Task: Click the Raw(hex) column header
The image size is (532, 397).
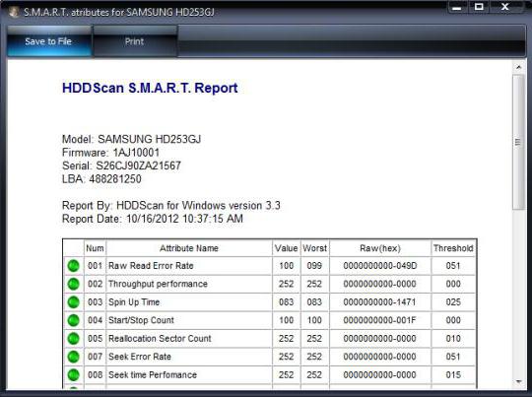Action: tap(380, 248)
